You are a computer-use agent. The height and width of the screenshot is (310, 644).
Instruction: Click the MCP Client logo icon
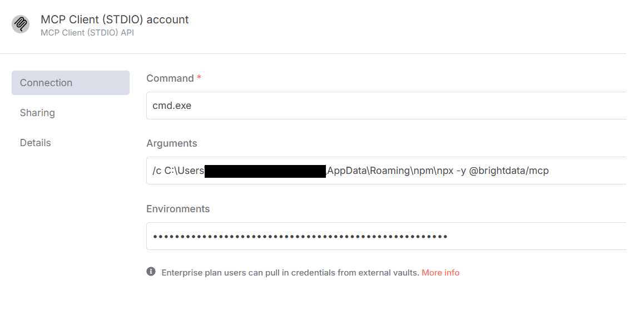coord(21,24)
